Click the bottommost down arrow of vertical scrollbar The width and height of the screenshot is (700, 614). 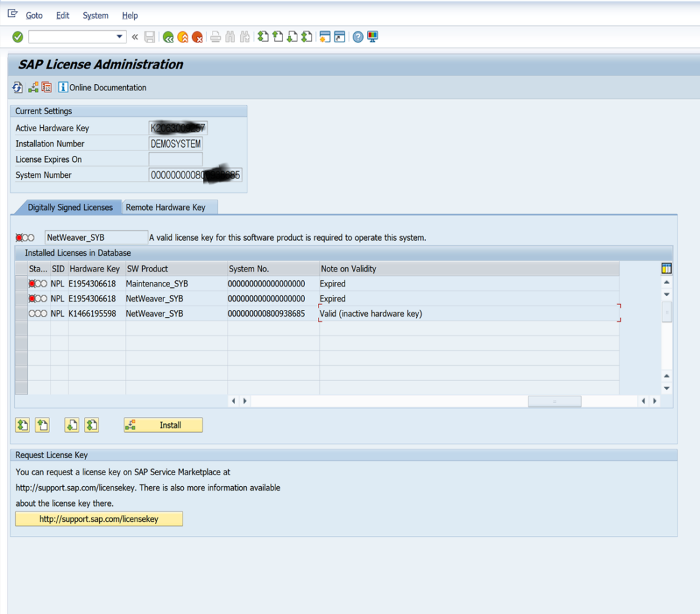(x=667, y=388)
